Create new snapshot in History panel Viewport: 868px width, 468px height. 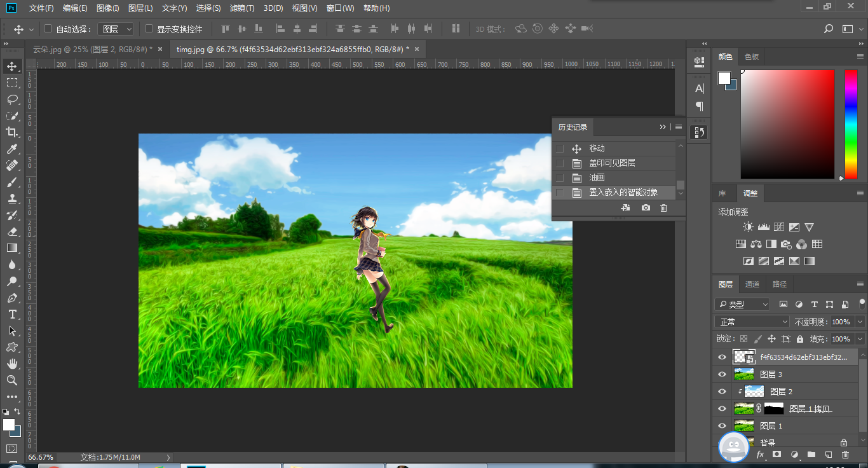[x=646, y=208]
